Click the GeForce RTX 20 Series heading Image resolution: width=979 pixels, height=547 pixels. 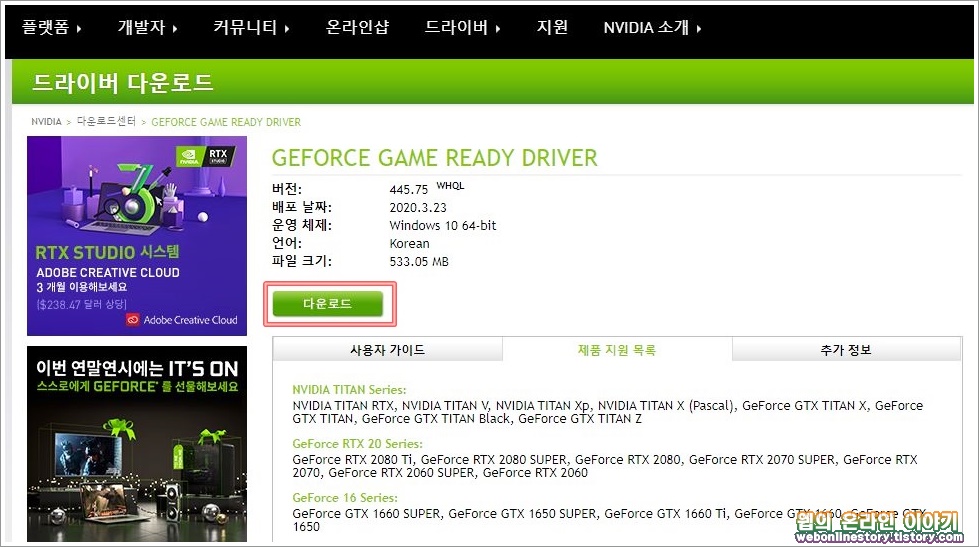[x=357, y=443]
